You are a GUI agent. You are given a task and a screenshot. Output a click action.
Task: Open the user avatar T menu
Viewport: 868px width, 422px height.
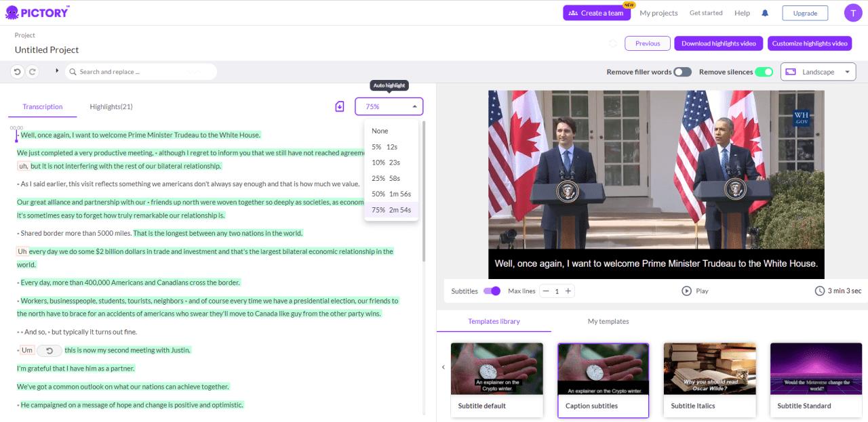(x=852, y=12)
